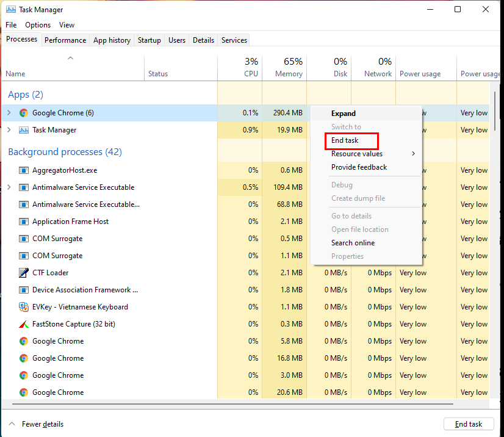Click the Chrome icon with 16.8 MB memory
This screenshot has width=504, height=437.
23,358
